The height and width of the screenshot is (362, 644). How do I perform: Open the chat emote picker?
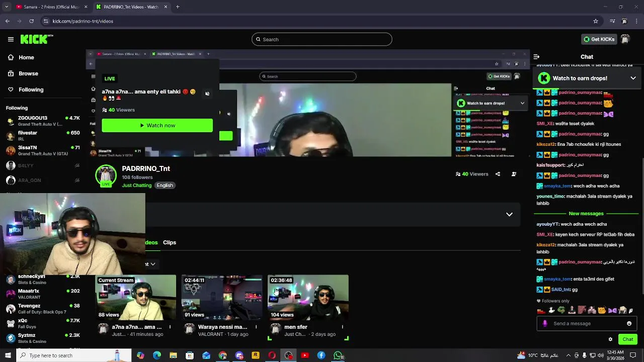[x=629, y=324]
